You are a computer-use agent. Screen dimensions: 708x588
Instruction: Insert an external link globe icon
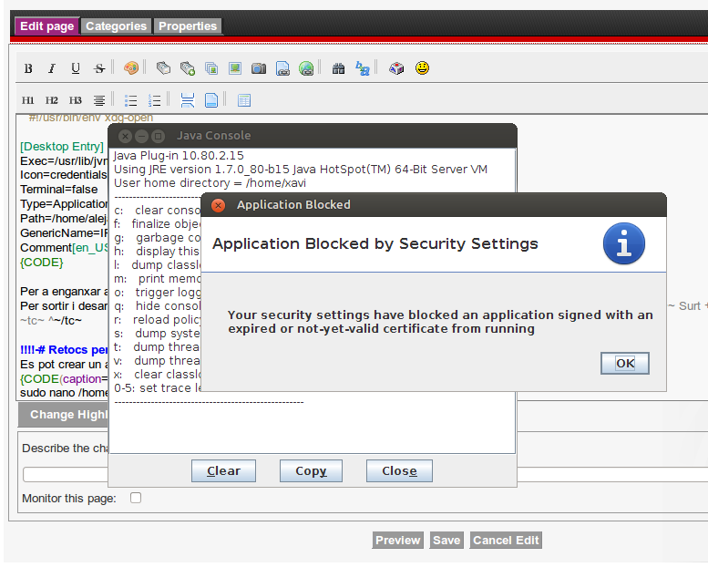(306, 68)
